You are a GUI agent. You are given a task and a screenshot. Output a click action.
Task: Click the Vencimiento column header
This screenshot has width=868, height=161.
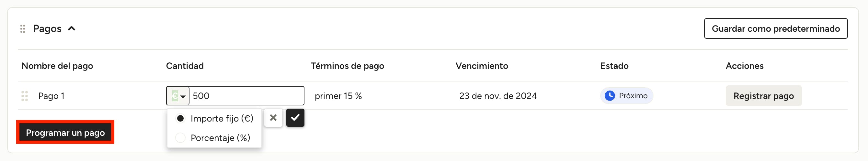[482, 66]
